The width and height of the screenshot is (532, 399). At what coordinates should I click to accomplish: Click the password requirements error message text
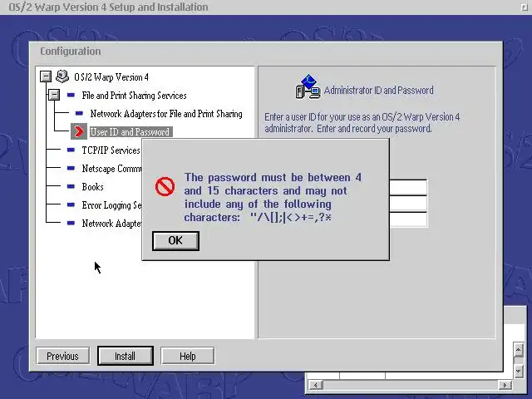[273, 197]
